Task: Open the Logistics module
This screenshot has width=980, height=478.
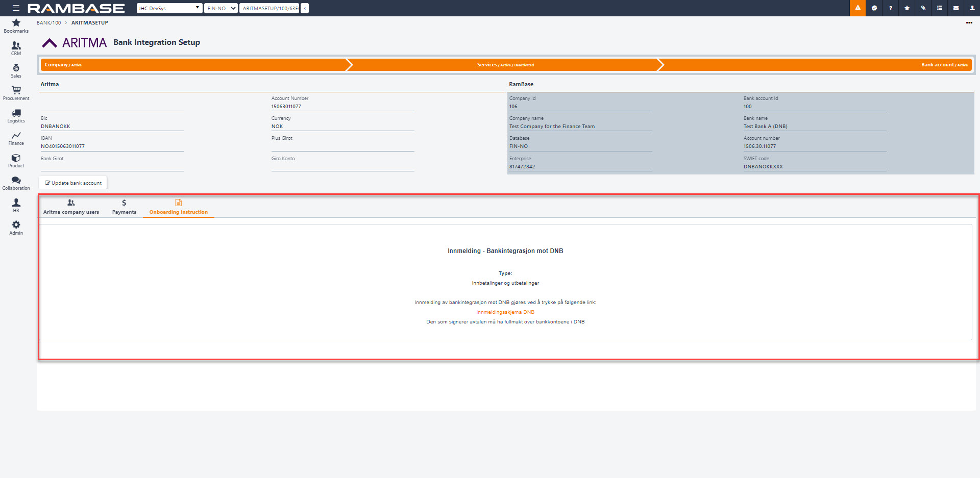Action: click(x=16, y=116)
